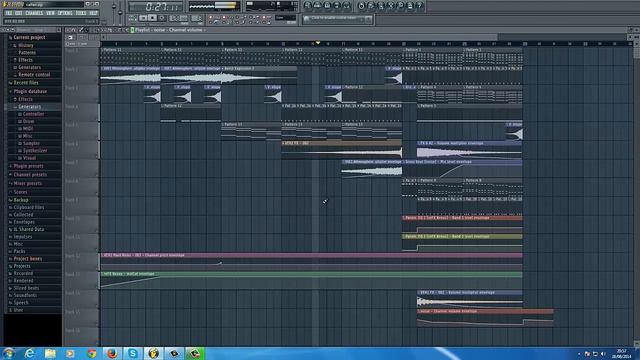Click the song time display 0:27
640x360 pixels.
coord(156,7)
